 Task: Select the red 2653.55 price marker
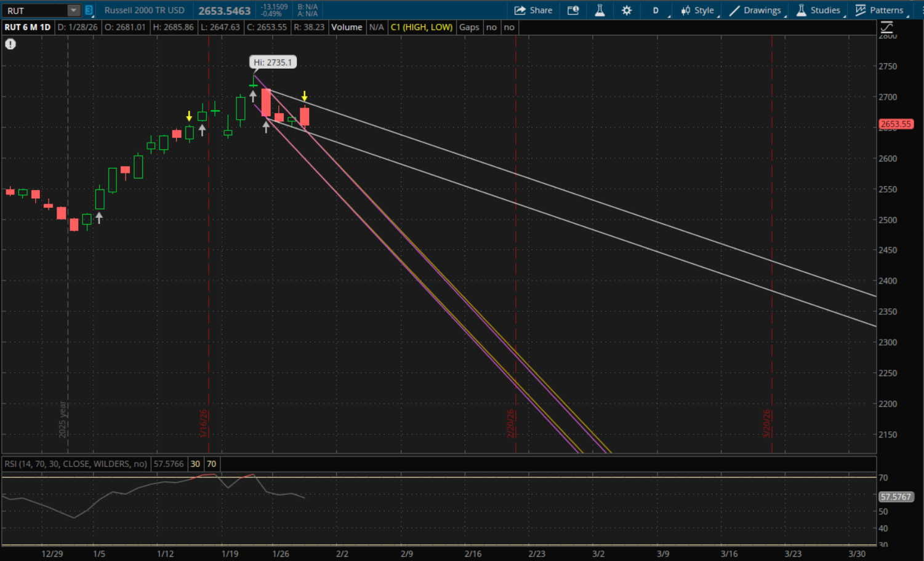point(896,124)
